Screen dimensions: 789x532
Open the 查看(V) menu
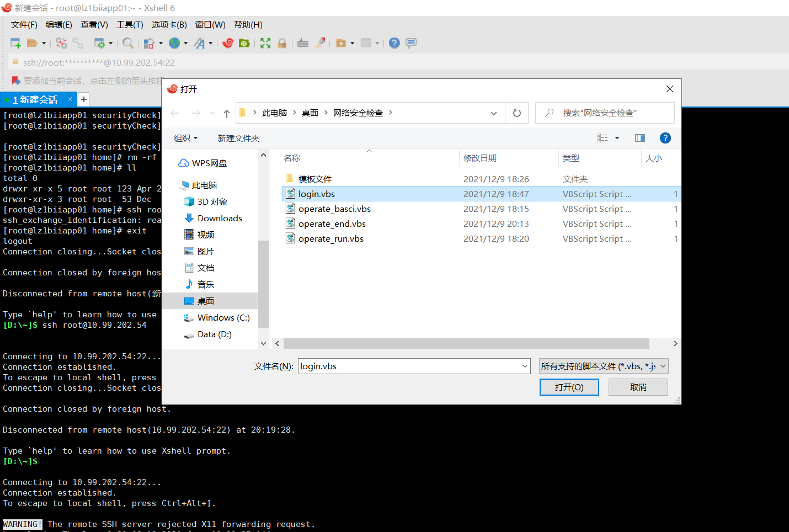click(x=94, y=25)
